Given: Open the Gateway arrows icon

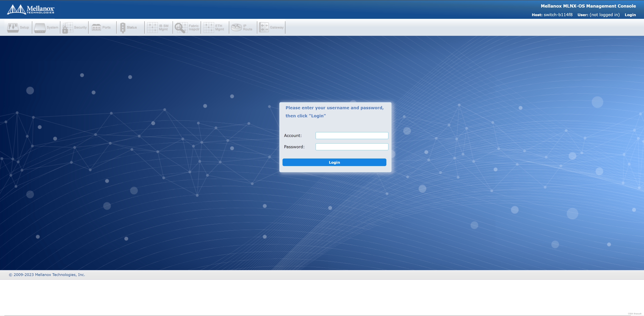Looking at the screenshot, I should point(264,28).
